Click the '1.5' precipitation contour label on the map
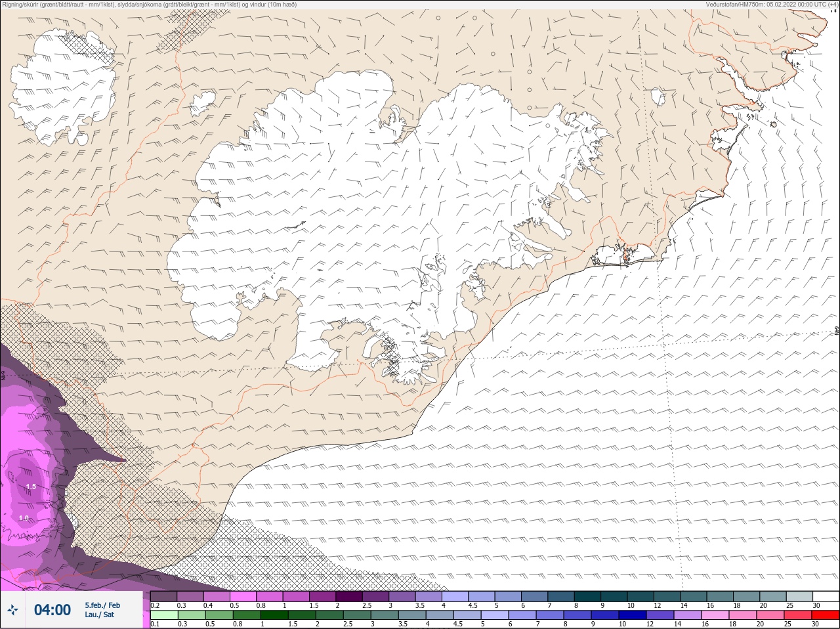The width and height of the screenshot is (840, 629). (31, 487)
